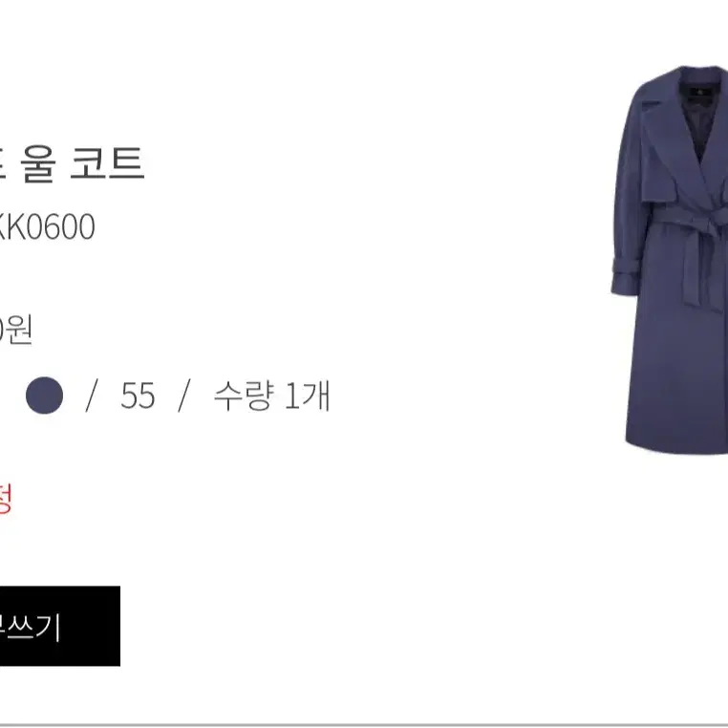The height and width of the screenshot is (728, 728).
Task: Click the black 쓰기 review button
Action: [60, 626]
